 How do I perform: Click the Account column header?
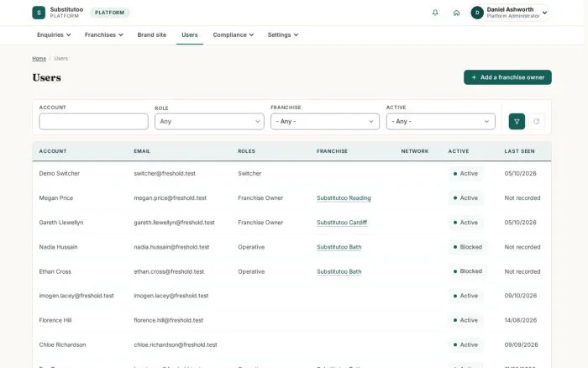53,151
